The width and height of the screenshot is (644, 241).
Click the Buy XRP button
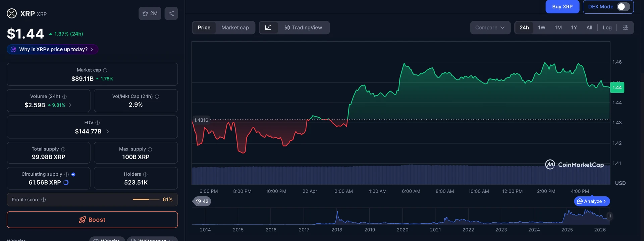562,7
